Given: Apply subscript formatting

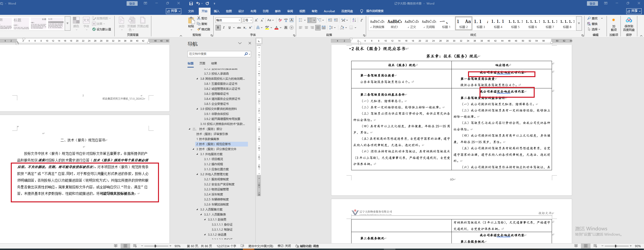Looking at the screenshot, I should (x=245, y=28).
